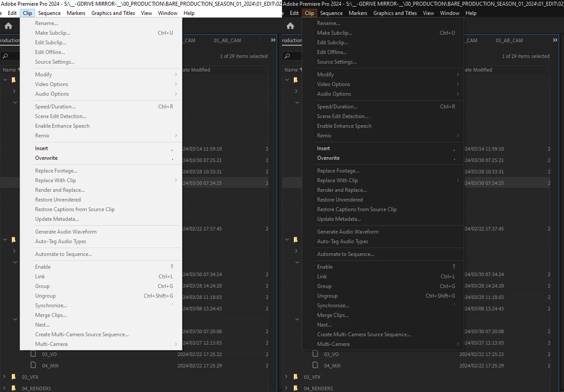Viewport: 564px width, 392px height.
Task: Close the highlighted Clip menu in the right window
Action: point(309,13)
